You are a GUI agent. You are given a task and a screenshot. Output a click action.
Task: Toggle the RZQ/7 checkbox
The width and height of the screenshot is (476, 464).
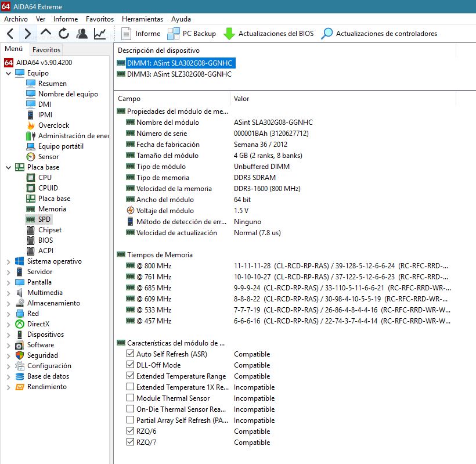coord(130,443)
